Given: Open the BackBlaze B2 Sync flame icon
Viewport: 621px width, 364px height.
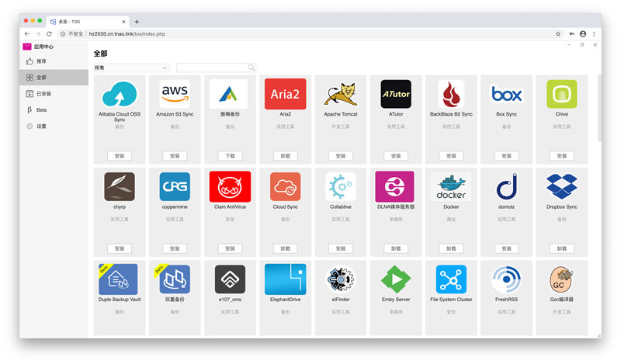Looking at the screenshot, I should pyautogui.click(x=451, y=94).
